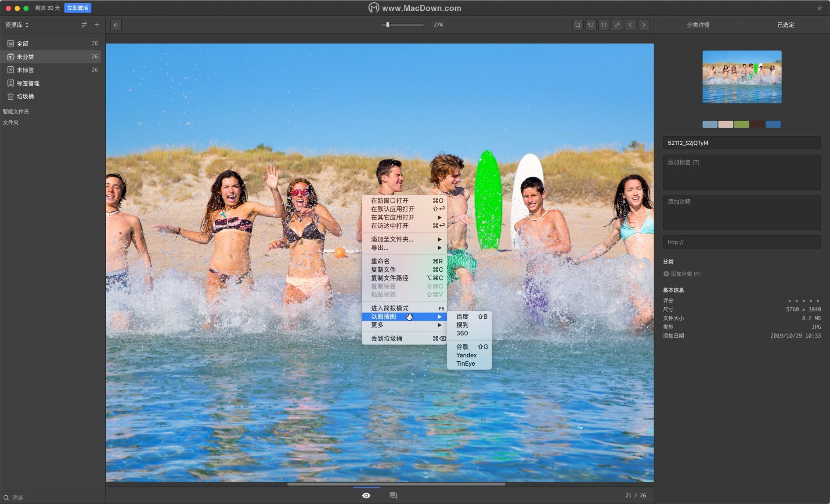Screen dimensions: 830x504
Task: Click the switch library arrows icon
Action: pos(84,25)
